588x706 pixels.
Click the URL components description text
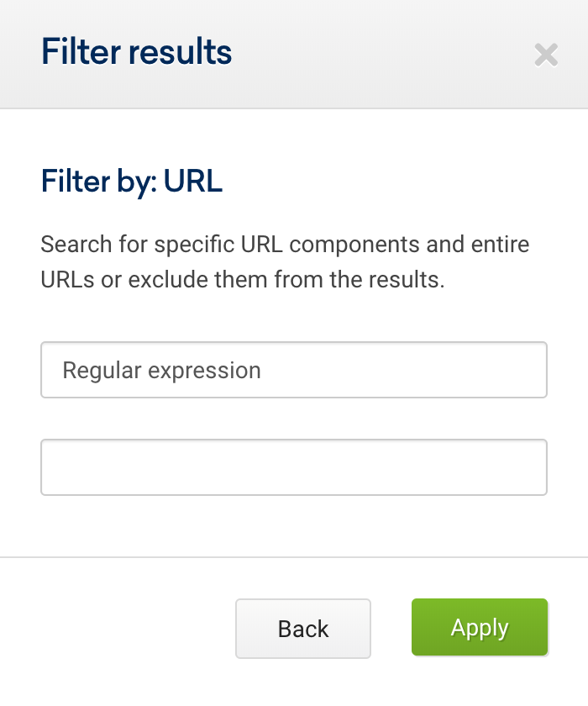pyautogui.click(x=285, y=261)
